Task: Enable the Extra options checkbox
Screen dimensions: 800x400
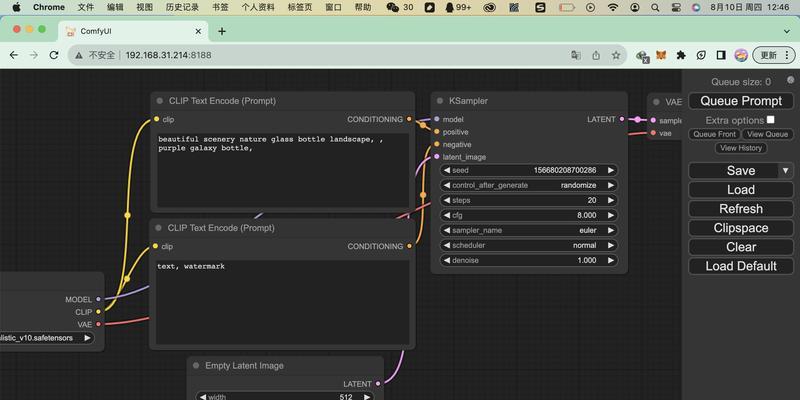Action: [770, 119]
